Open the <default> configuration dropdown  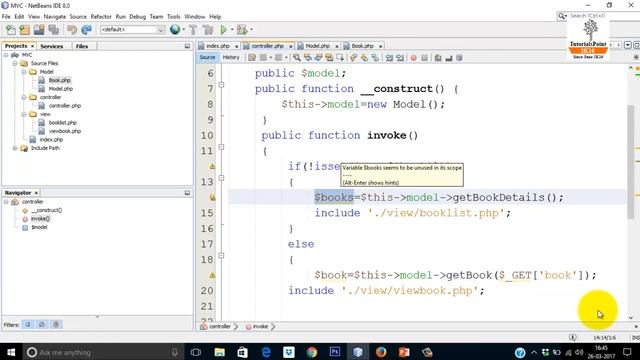coord(133,30)
